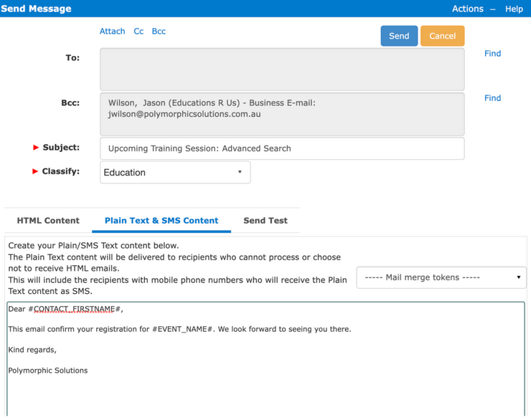Click the Bcc link above the To field

coord(159,32)
